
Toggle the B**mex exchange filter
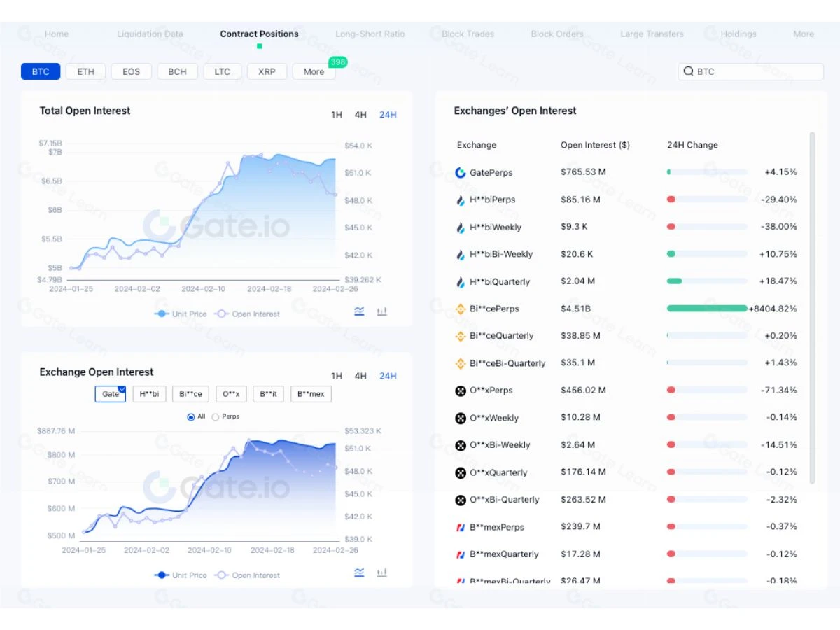click(311, 394)
